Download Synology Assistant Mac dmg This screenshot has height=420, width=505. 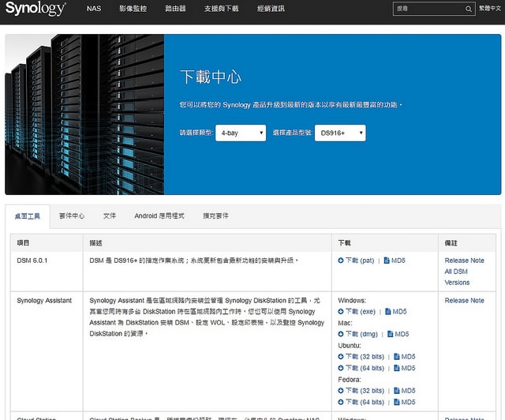click(361, 334)
